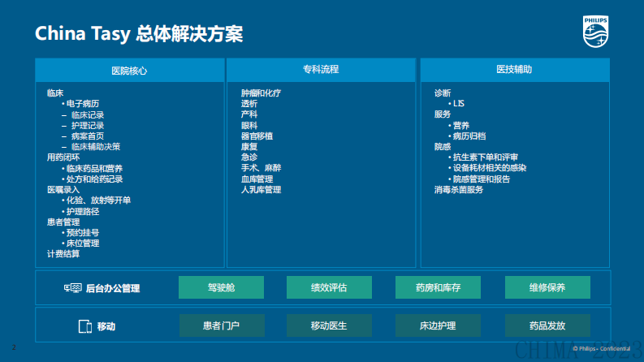
Task: Select the 血库管理 entry
Action: [x=257, y=179]
